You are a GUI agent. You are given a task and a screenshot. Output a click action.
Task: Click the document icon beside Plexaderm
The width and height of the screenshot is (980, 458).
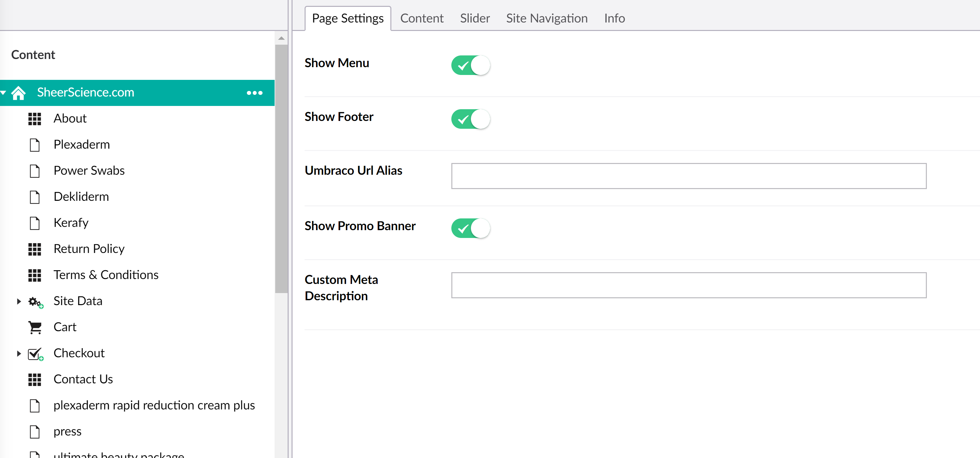click(x=35, y=145)
